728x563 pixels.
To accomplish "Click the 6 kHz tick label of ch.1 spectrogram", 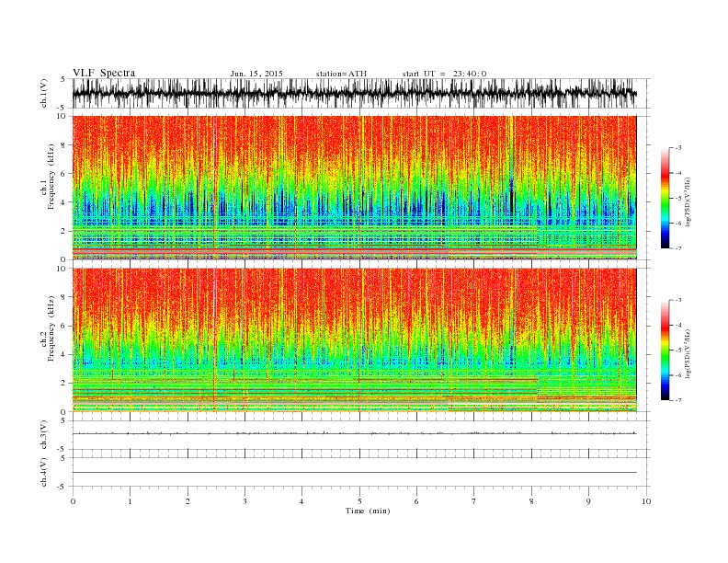I will point(63,174).
